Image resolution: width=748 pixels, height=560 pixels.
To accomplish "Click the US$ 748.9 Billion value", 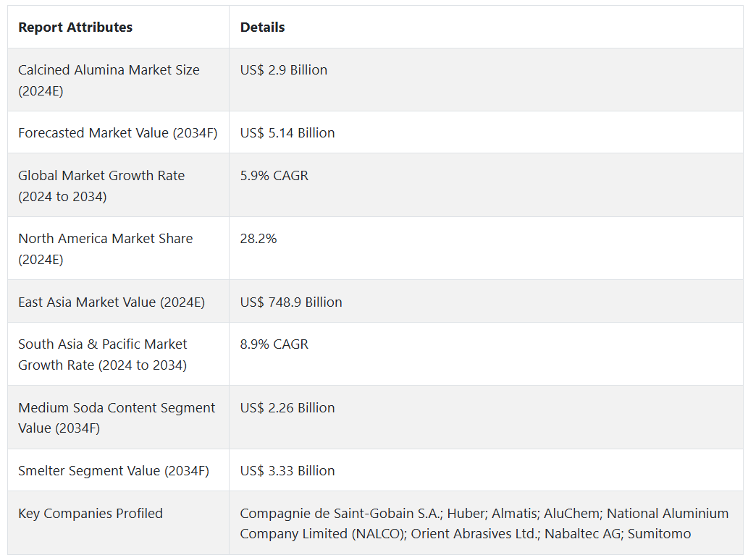I will pos(291,302).
